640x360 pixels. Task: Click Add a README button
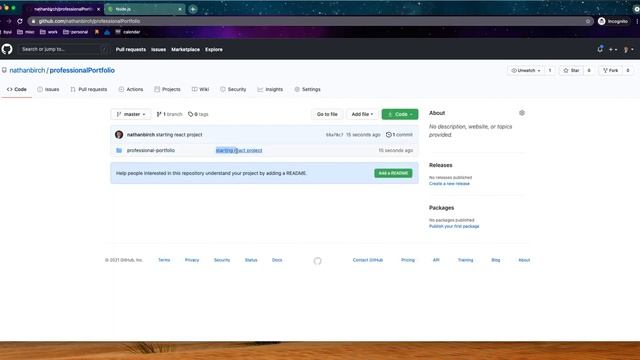pos(393,173)
